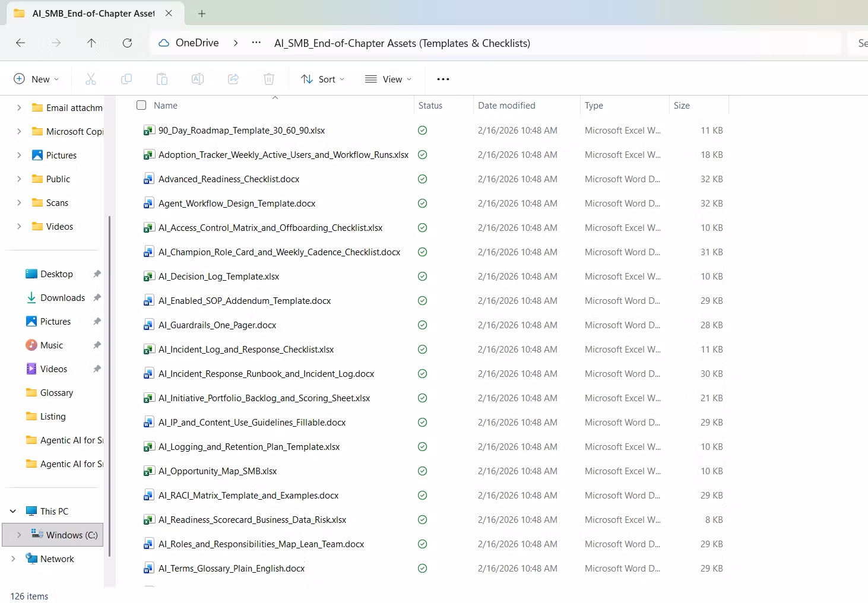Screen dimensions: 868x603
Task: Select AI_Incident_Log_and_Response_Checklist.xlsx
Action: (x=246, y=350)
